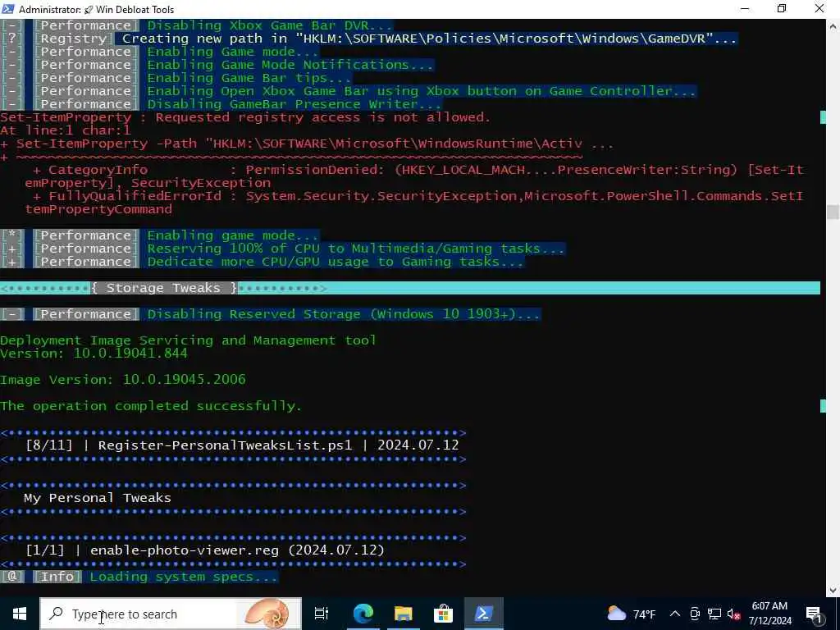The image size is (840, 630).
Task: Click the 'Set-ItemProperty -Path' command line
Action: pyautogui.click(x=307, y=144)
